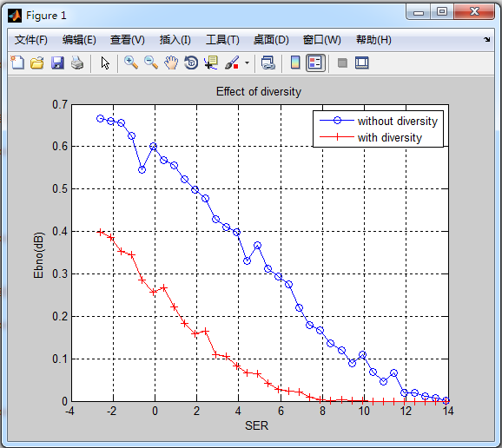
Task: Activate the Pan hand tool
Action: pos(171,63)
